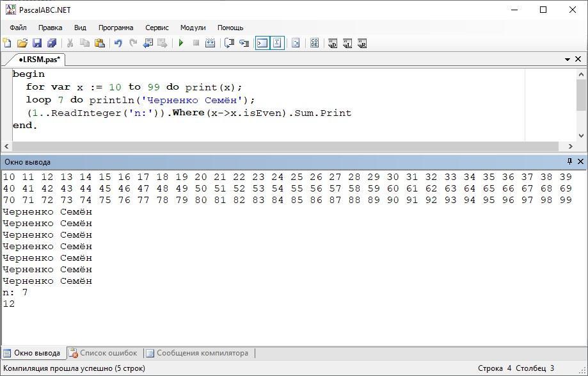This screenshot has width=588, height=376.
Task: Click the 'Строка 4' status indicator
Action: coord(495,368)
